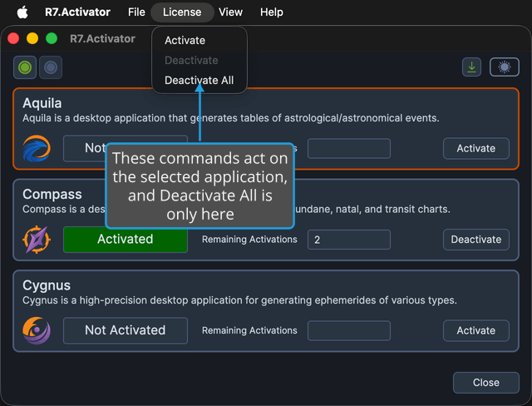
Task: Click the Activate button for Aquila
Action: tap(476, 148)
